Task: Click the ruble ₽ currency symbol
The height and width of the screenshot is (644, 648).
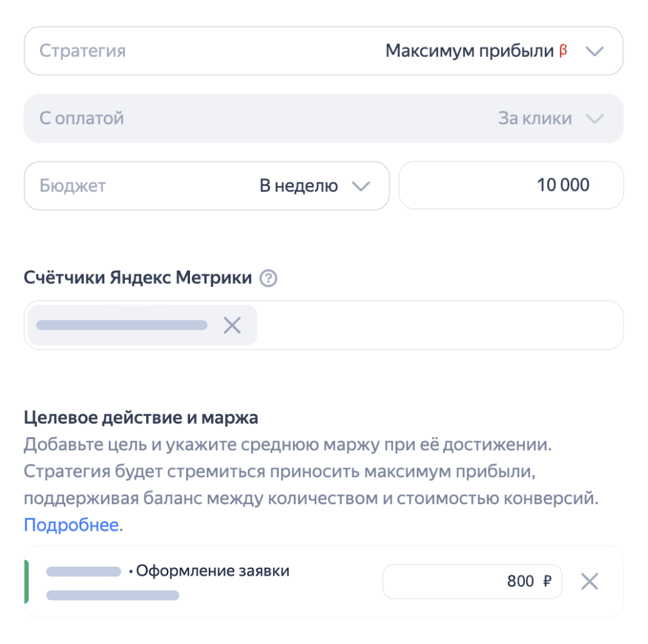Action: [547, 582]
